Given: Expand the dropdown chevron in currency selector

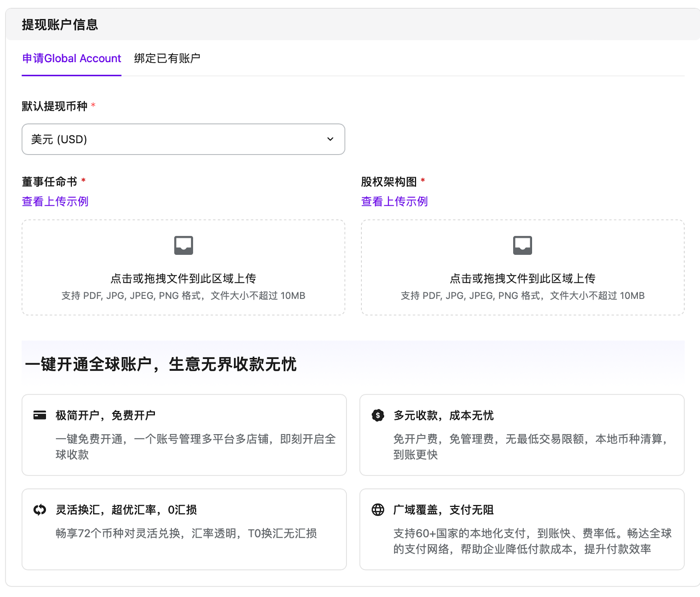Looking at the screenshot, I should click(x=330, y=139).
